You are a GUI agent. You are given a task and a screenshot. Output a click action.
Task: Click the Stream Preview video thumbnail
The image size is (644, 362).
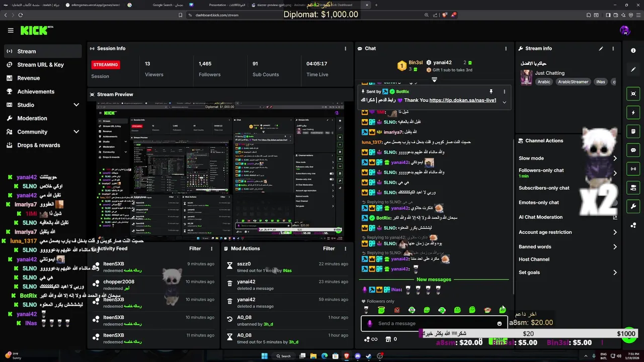220,172
